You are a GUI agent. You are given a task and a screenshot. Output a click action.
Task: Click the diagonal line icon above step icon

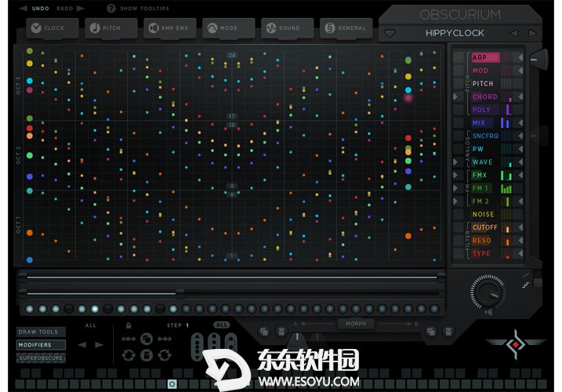coord(526,274)
